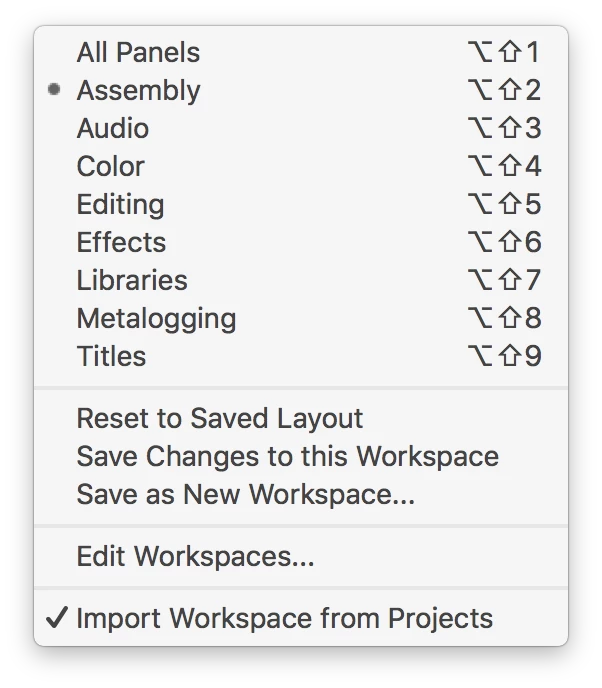The height and width of the screenshot is (688, 602).
Task: Switch to the All Panels workspace
Action: click(x=138, y=53)
